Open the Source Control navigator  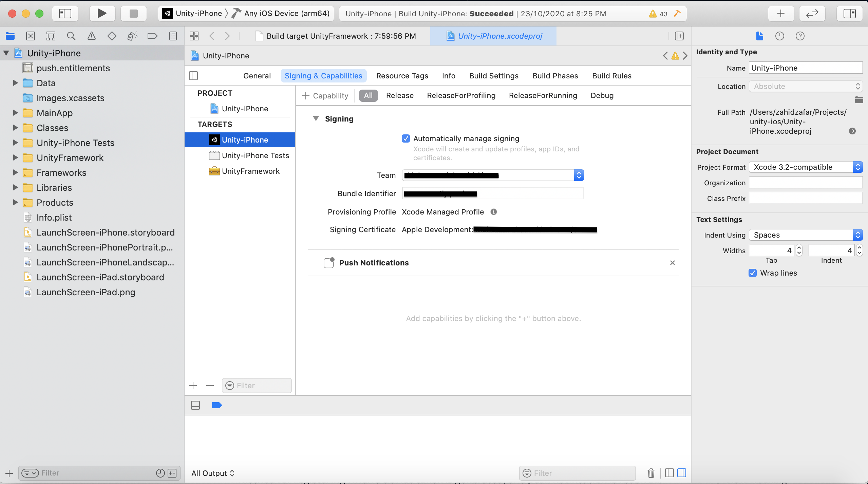tap(31, 36)
